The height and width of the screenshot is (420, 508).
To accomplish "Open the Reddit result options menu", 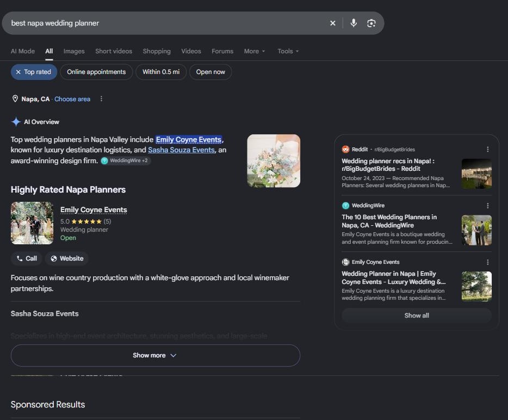I will point(487,149).
